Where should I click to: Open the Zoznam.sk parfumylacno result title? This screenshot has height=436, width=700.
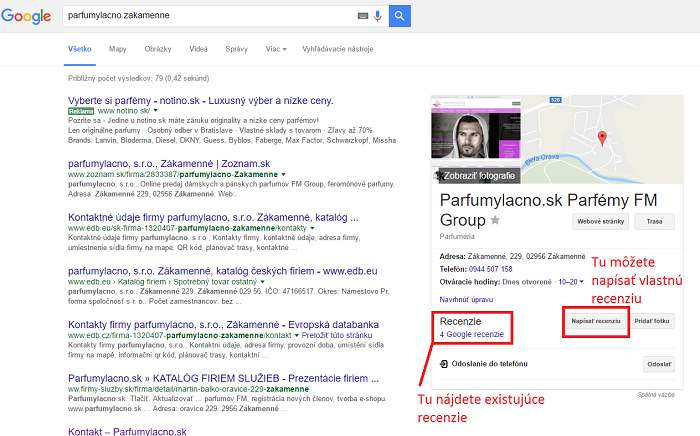[x=169, y=163]
